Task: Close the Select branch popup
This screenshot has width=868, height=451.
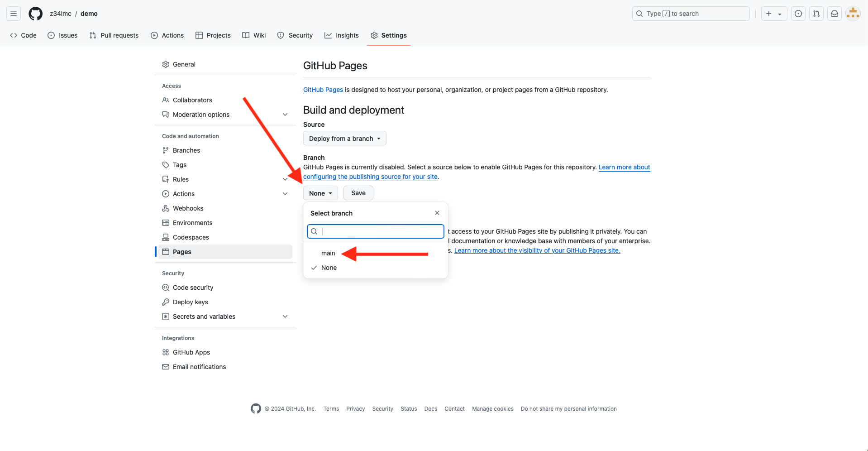Action: coord(437,213)
